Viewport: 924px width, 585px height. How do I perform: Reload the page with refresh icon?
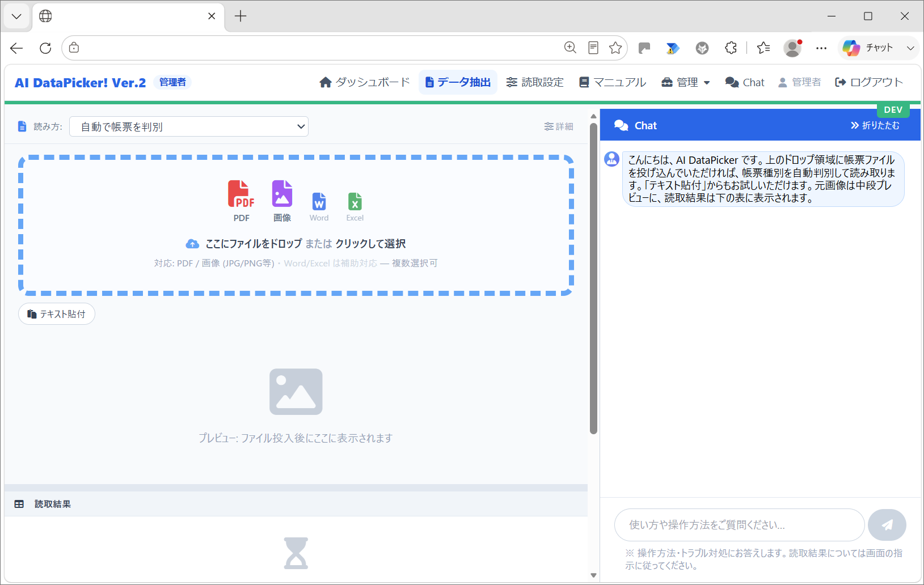pos(45,48)
